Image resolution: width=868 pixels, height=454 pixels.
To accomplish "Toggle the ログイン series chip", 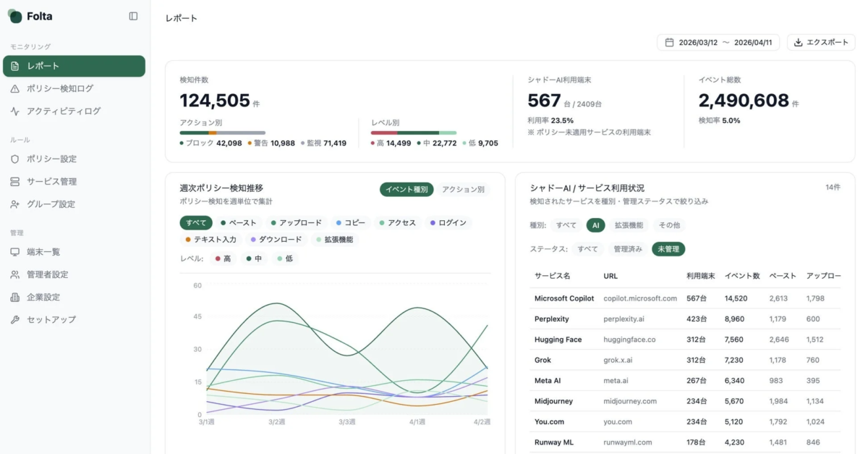I will coord(448,222).
